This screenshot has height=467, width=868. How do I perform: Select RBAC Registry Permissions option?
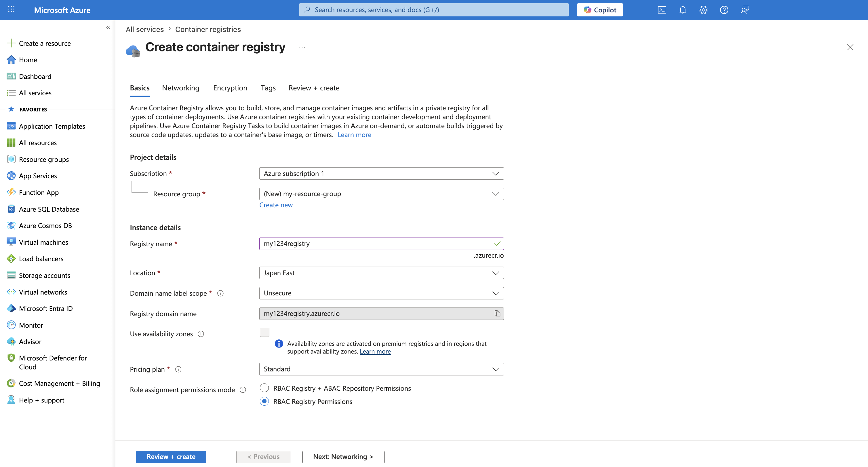(264, 401)
